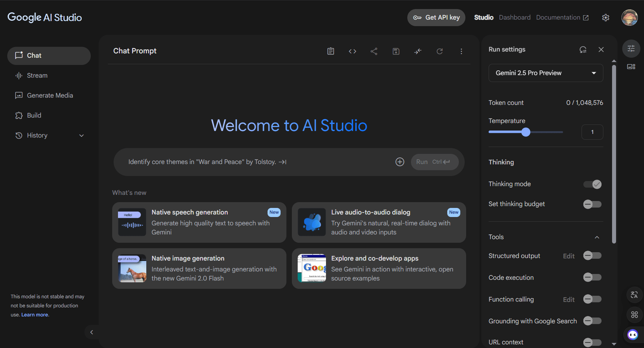Click the Temperature slider handle
Image resolution: width=644 pixels, height=348 pixels.
click(526, 132)
